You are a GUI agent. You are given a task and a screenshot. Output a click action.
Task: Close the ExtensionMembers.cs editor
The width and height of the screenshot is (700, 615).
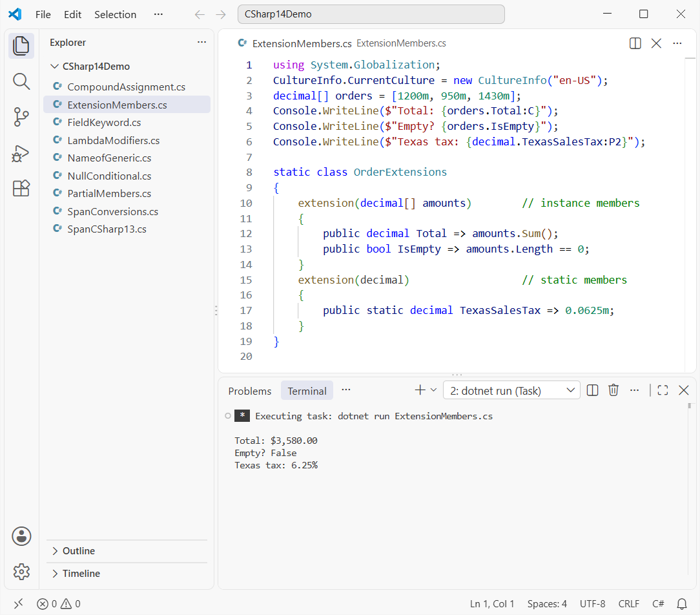656,43
